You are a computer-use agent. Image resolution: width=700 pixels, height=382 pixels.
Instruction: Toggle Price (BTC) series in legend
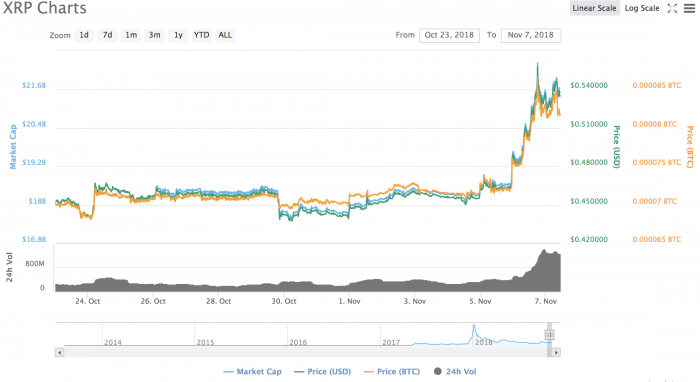[x=392, y=371]
